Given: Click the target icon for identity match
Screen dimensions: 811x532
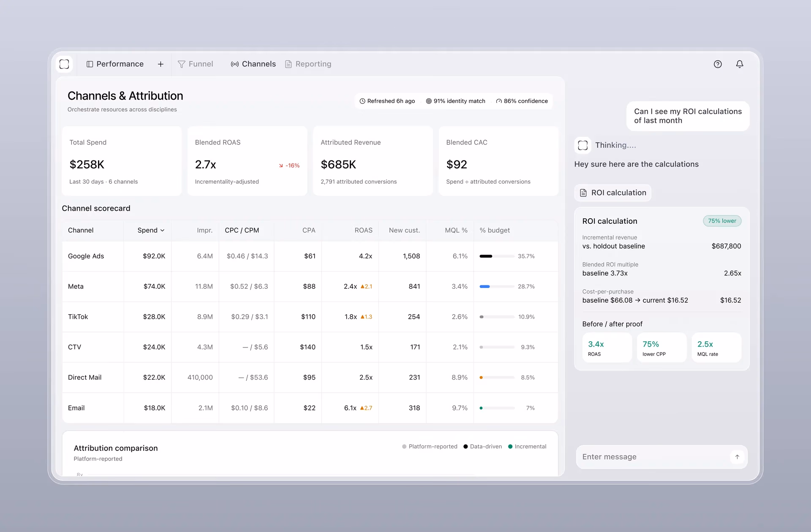Looking at the screenshot, I should (x=429, y=101).
